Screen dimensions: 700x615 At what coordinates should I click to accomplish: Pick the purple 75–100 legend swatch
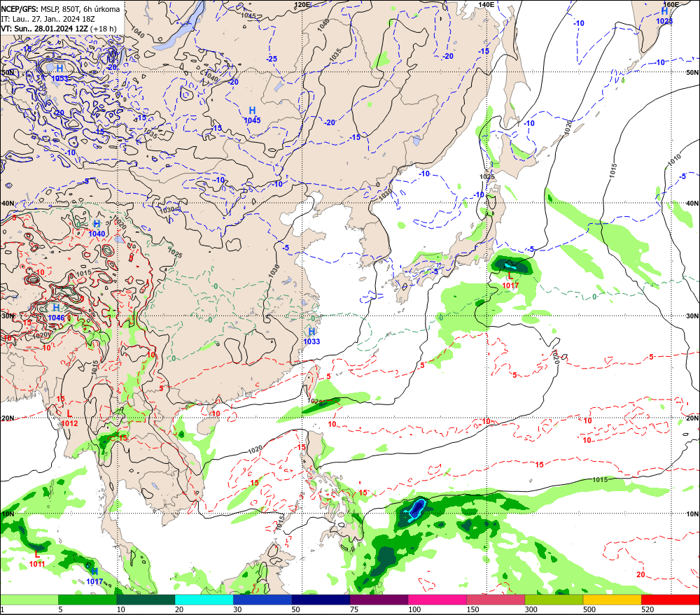pos(379,600)
